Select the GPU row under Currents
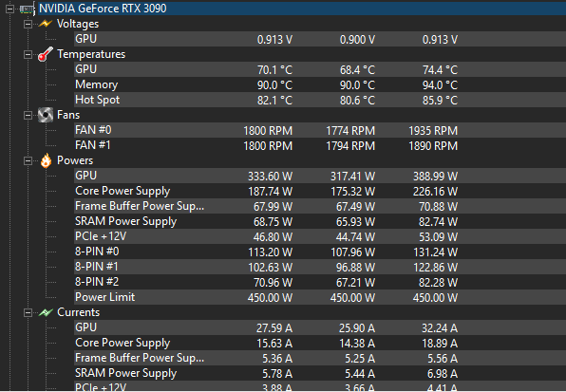 [x=320, y=327]
